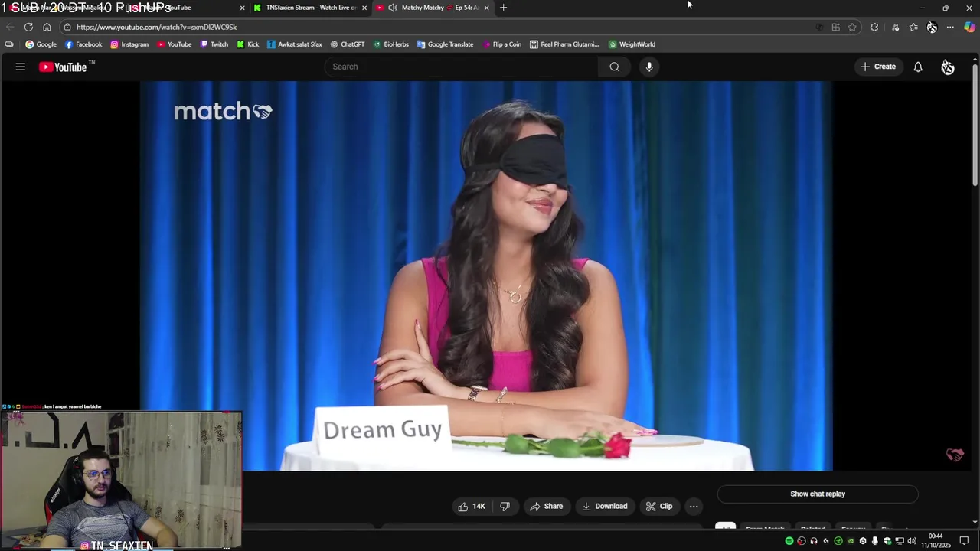
Task: Reload the page
Action: (28, 27)
